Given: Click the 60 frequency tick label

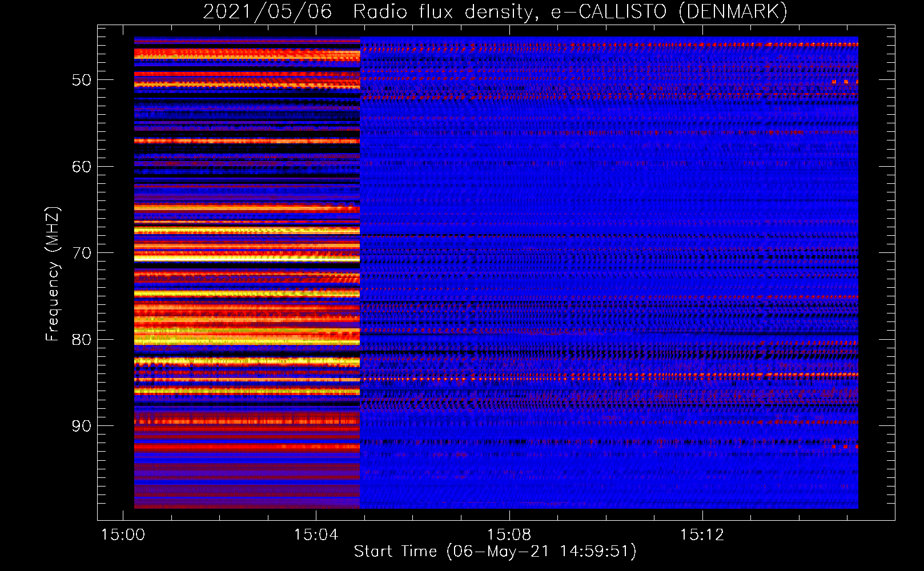Looking at the screenshot, I should [x=81, y=167].
